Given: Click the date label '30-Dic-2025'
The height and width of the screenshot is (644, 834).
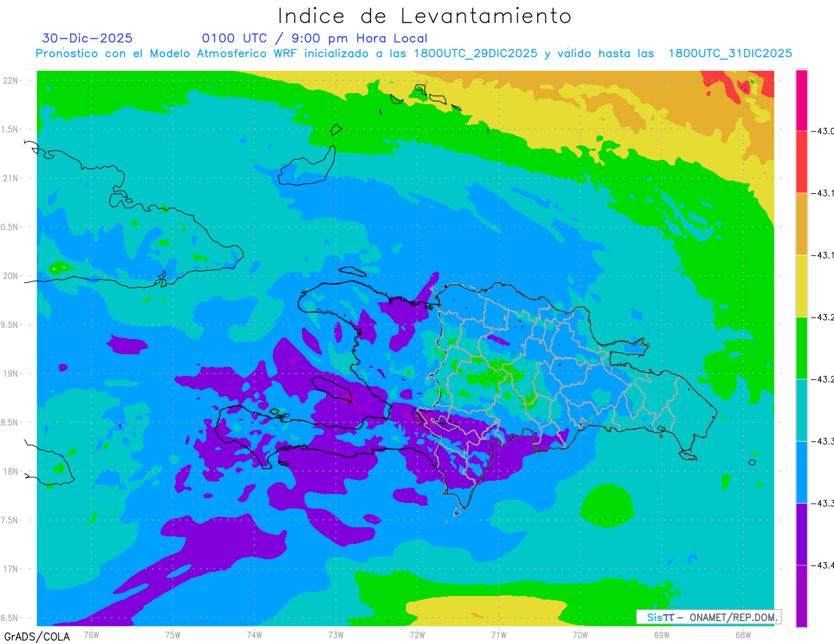Looking at the screenshot, I should [87, 38].
